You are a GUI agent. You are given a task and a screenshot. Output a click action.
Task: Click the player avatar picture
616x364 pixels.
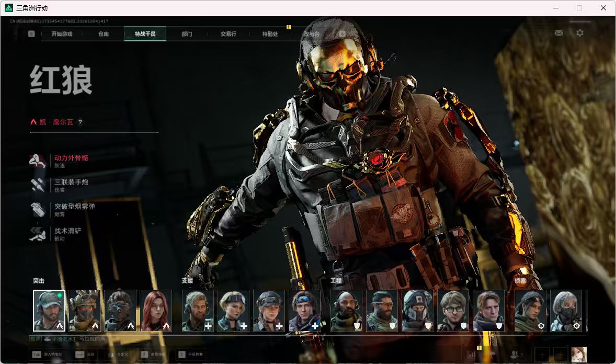579,355
